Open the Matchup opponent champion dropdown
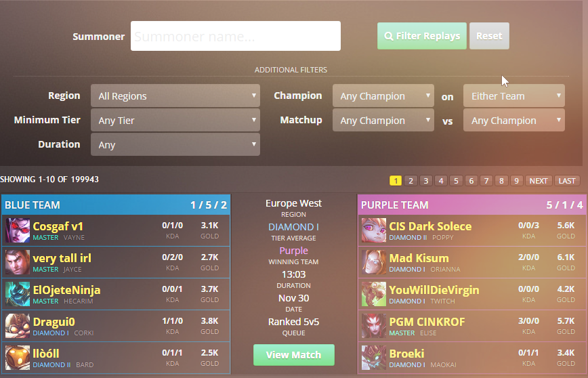 (514, 121)
